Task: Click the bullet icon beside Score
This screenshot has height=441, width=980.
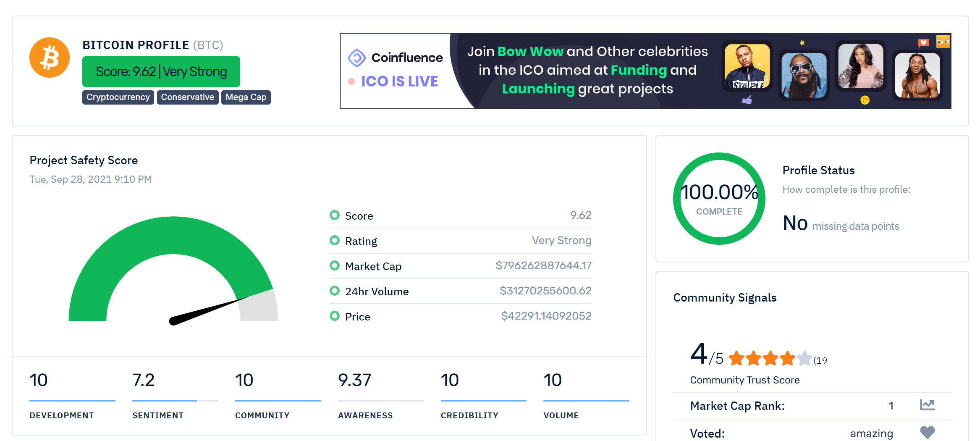Action: [335, 215]
